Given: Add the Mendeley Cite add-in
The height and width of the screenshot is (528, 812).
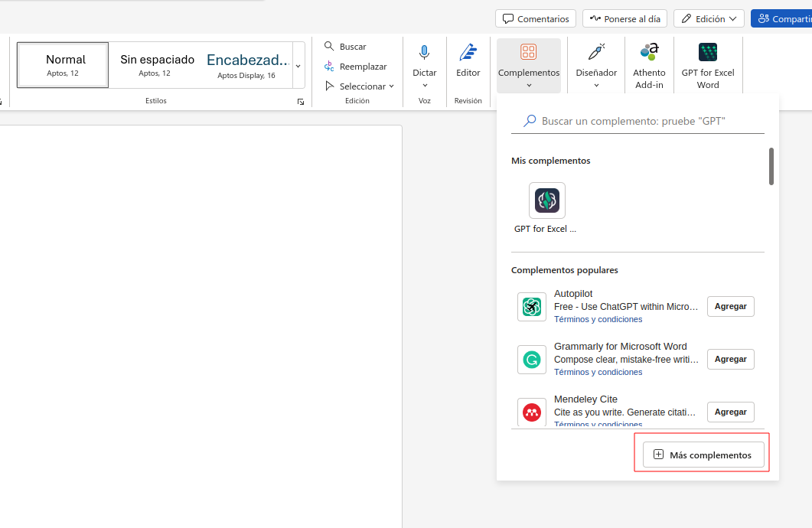Looking at the screenshot, I should 730,412.
